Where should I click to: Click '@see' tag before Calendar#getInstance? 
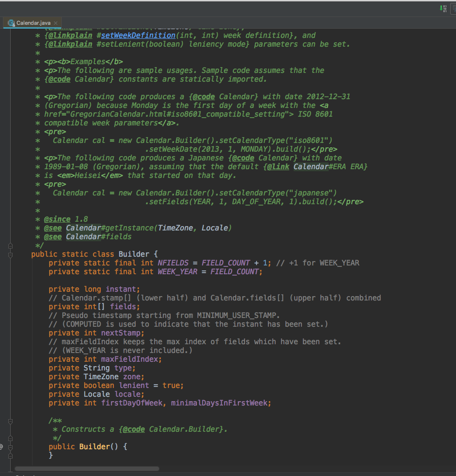[x=53, y=228]
